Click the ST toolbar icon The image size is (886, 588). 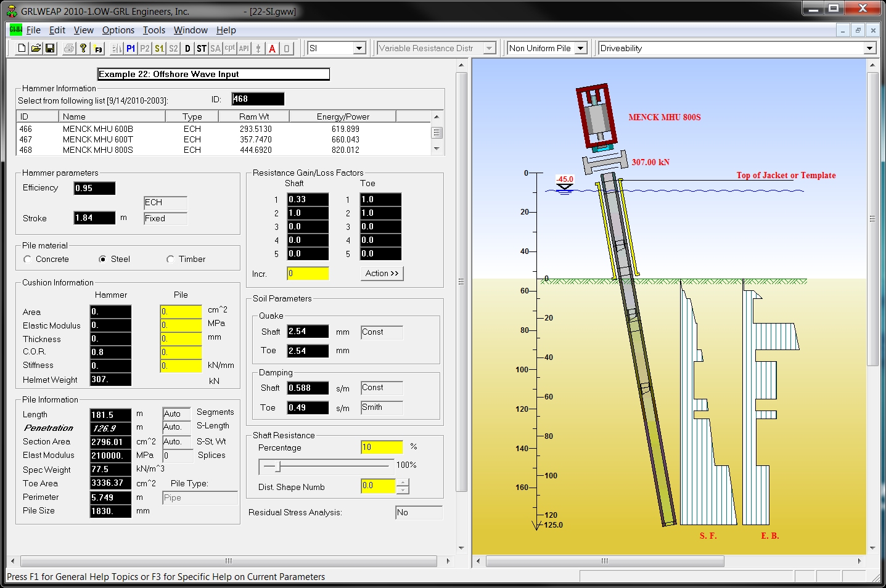point(202,48)
